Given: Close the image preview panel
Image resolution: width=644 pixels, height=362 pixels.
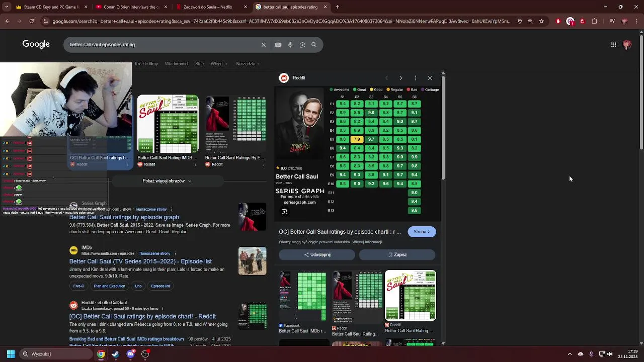Looking at the screenshot, I should click(430, 78).
